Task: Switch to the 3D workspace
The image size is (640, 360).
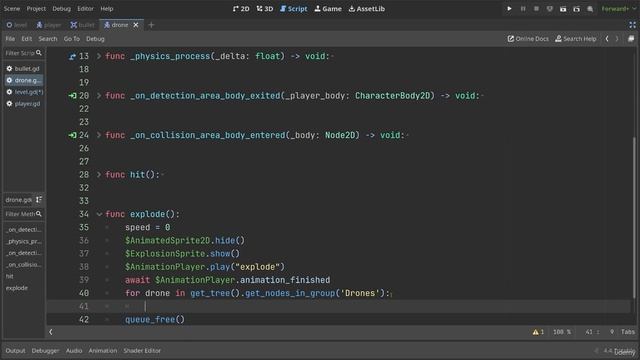Action: click(264, 9)
